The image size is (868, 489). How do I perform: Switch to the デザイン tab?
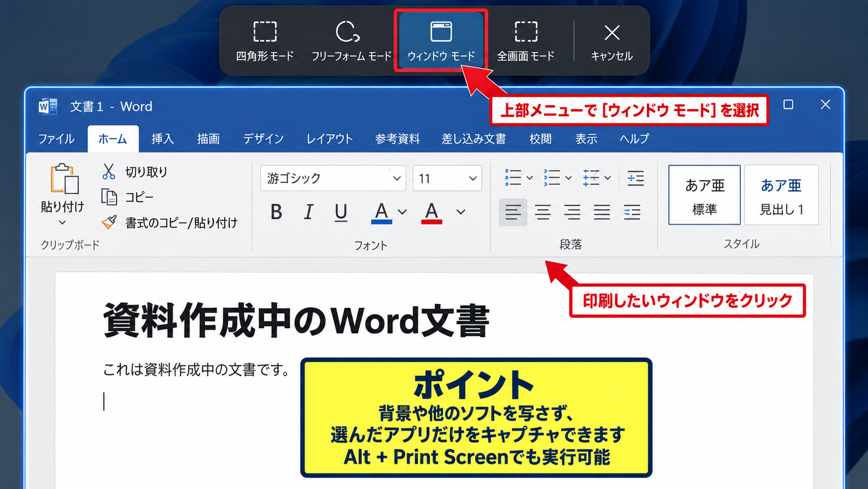(x=263, y=139)
